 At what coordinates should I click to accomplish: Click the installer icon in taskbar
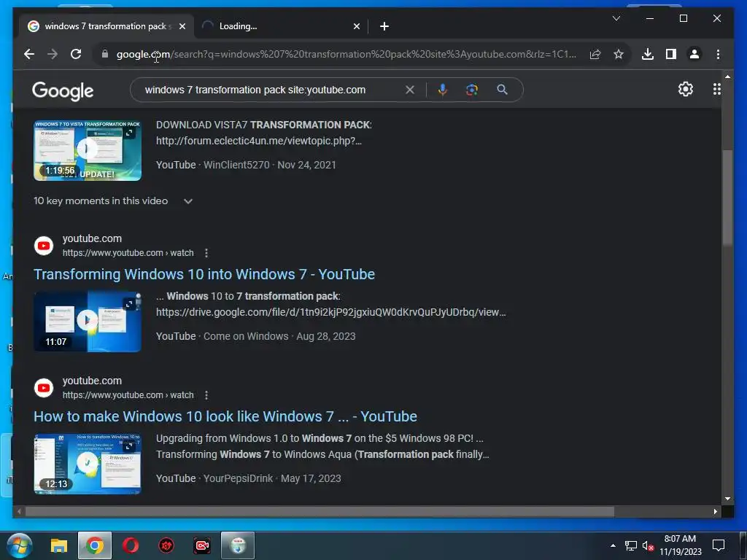click(x=238, y=545)
